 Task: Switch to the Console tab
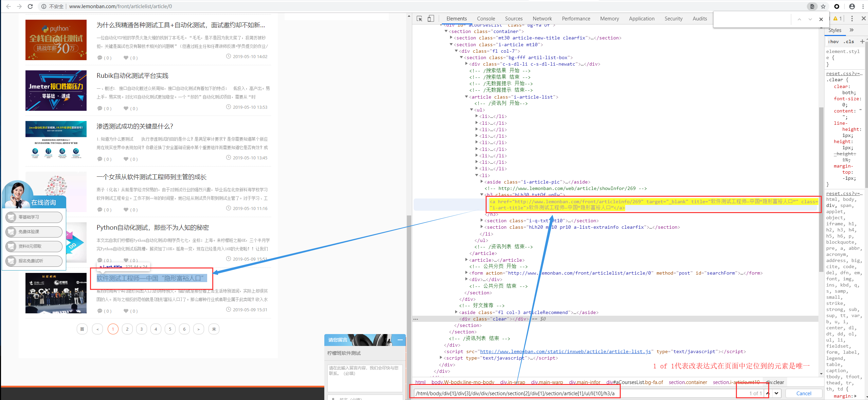486,19
